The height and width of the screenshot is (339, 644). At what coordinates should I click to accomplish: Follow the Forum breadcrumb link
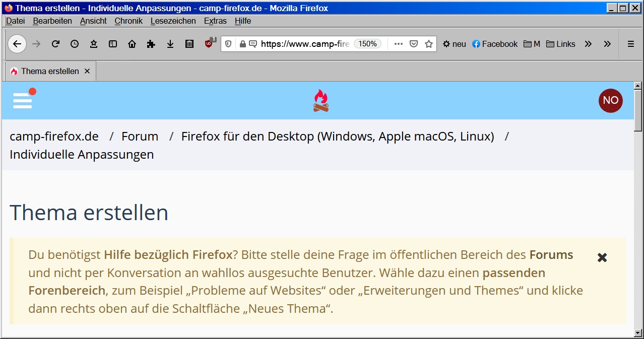pyautogui.click(x=140, y=137)
